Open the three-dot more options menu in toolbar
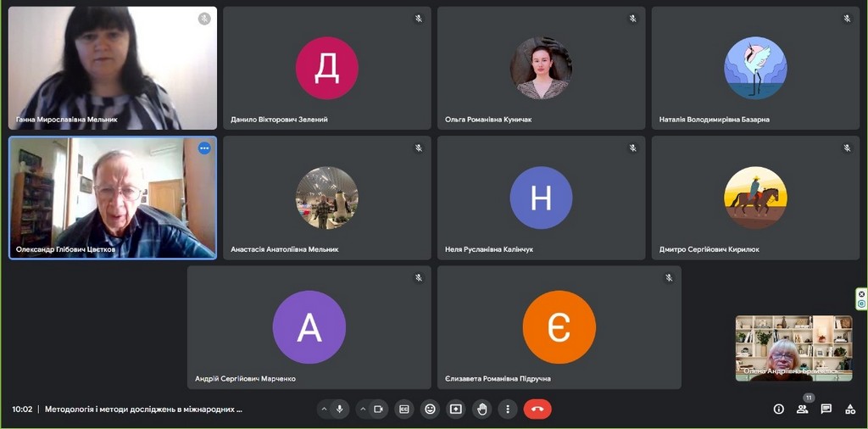 pyautogui.click(x=507, y=409)
